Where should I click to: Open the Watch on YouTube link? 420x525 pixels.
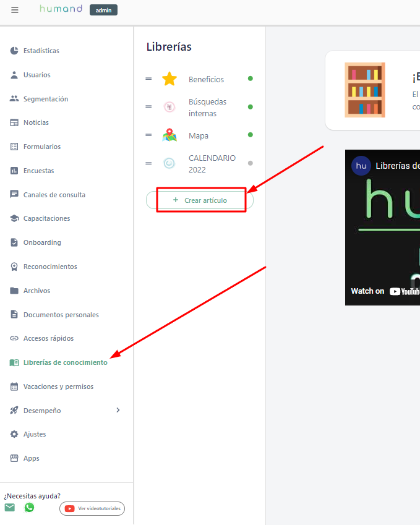(x=385, y=291)
